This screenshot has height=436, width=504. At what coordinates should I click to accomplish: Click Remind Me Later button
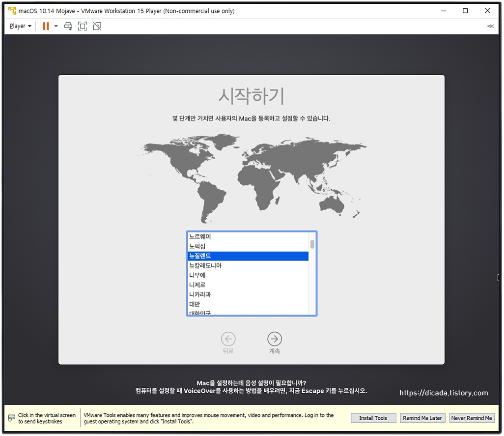pos(422,418)
